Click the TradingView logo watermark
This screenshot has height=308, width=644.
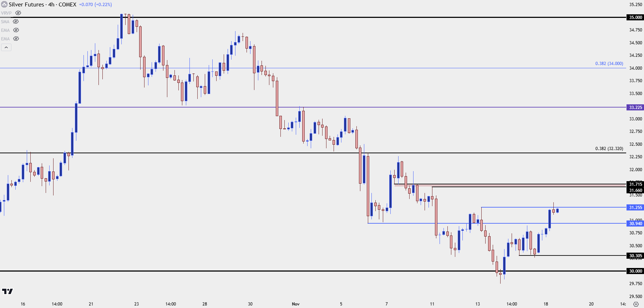(7, 292)
